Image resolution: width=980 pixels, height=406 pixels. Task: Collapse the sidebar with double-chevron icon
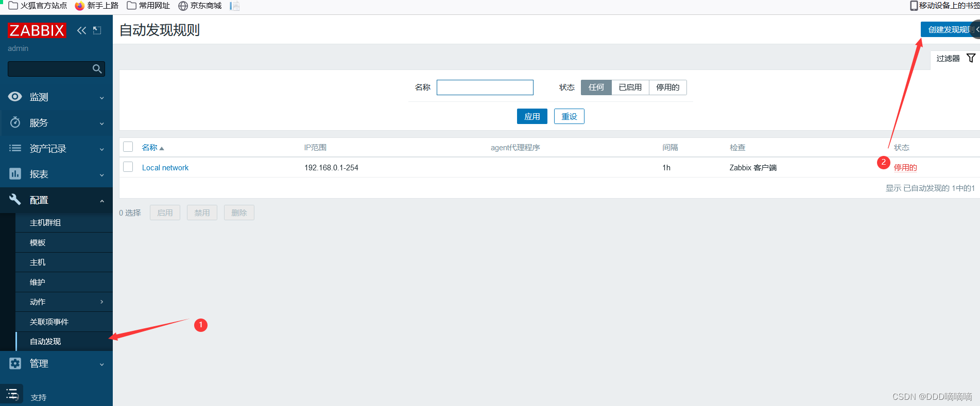click(x=81, y=30)
